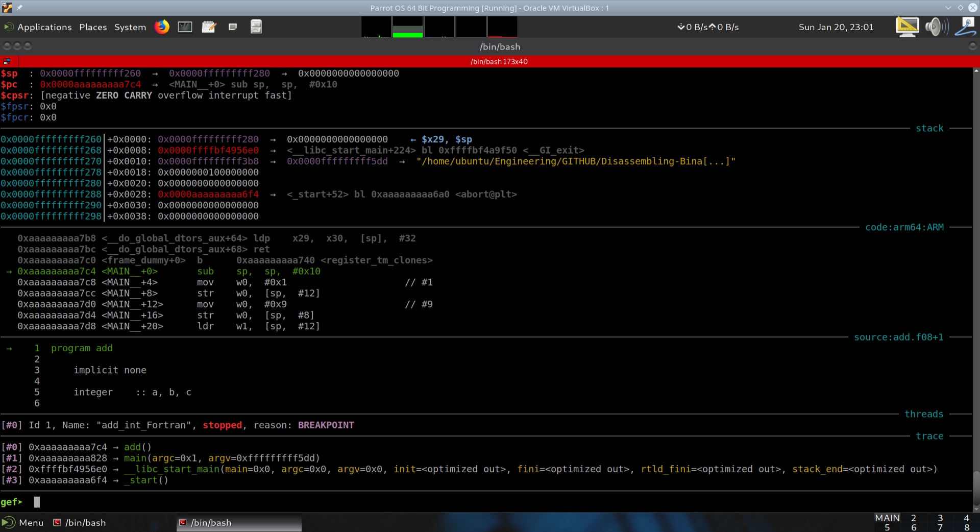
Task: Click the code:arm64:ARM section label
Action: click(x=904, y=227)
